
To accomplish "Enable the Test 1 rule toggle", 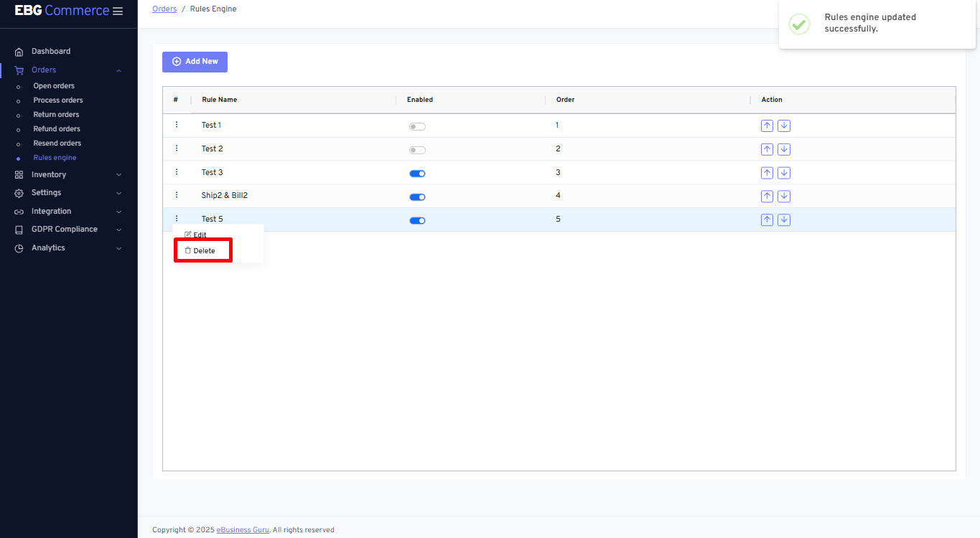I will 417,127.
